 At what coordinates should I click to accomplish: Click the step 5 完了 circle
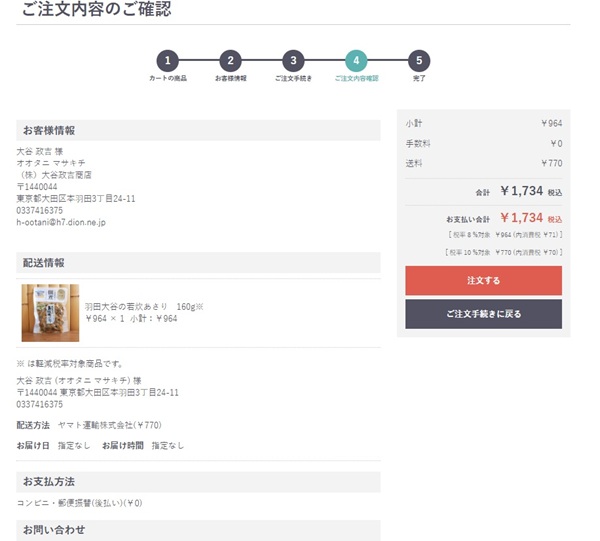419,61
